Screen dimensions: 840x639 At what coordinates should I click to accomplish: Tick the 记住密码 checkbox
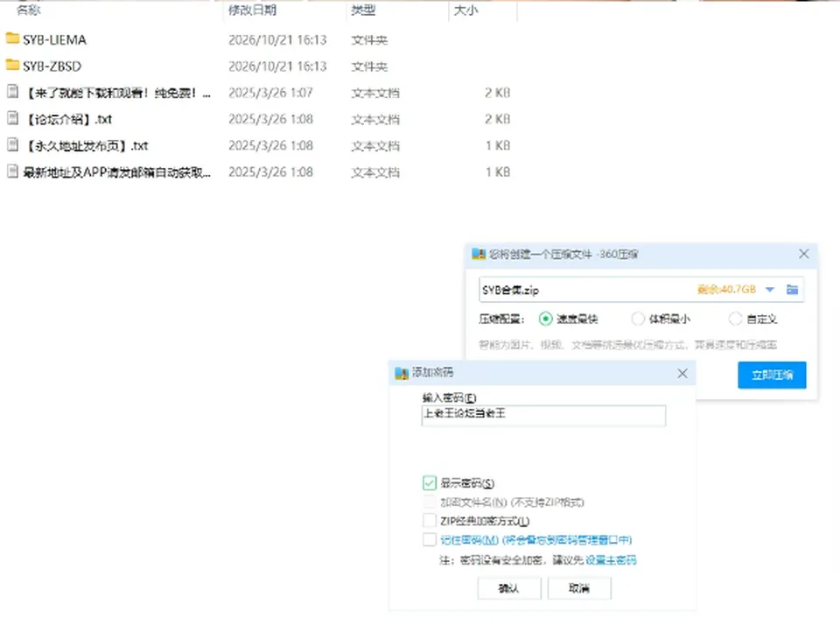pyautogui.click(x=429, y=539)
